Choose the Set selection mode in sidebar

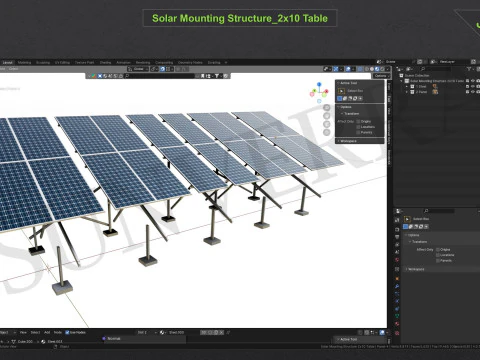[x=340, y=98]
